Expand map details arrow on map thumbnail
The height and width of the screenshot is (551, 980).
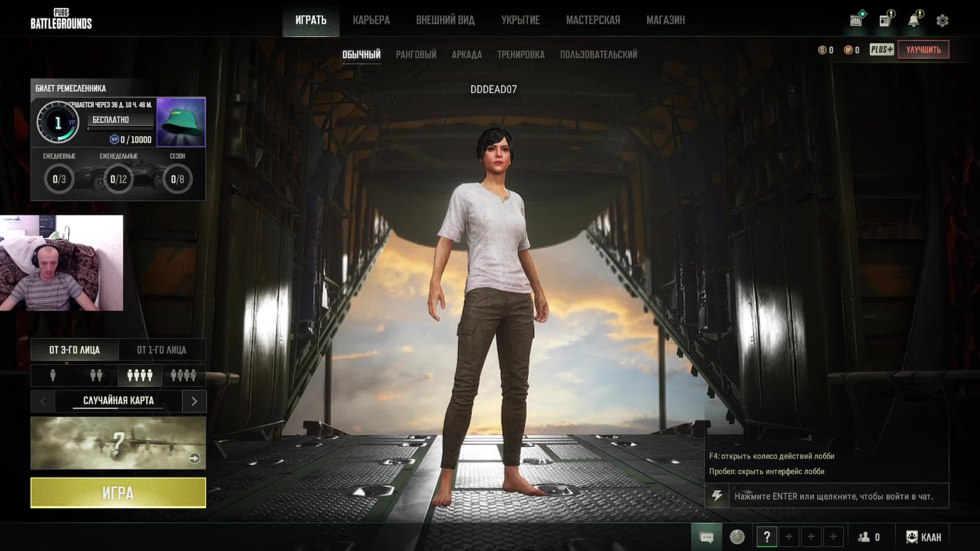[194, 458]
